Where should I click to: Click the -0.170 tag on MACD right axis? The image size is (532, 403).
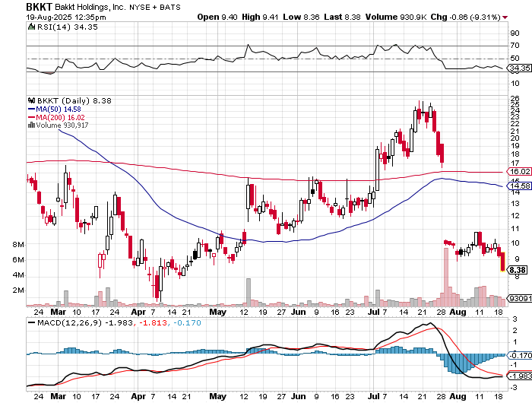(519, 355)
